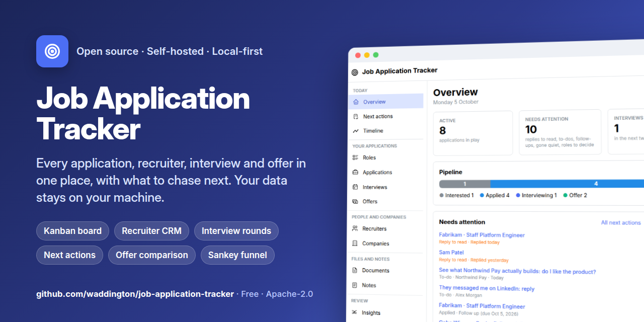Click the Job Application Tracker app window title
This screenshot has width=644, height=322.
[x=399, y=71]
